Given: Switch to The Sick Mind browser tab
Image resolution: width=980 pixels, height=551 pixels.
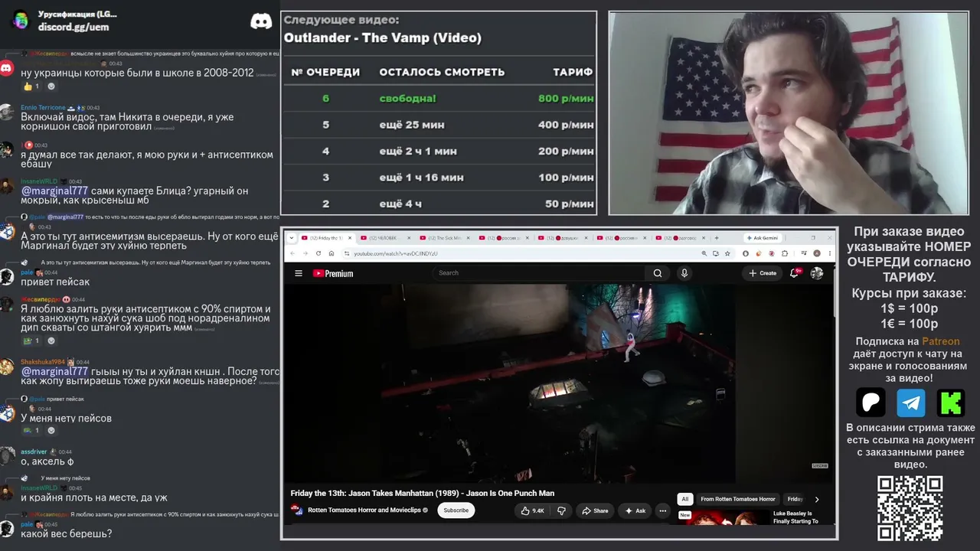Looking at the screenshot, I should [x=445, y=238].
